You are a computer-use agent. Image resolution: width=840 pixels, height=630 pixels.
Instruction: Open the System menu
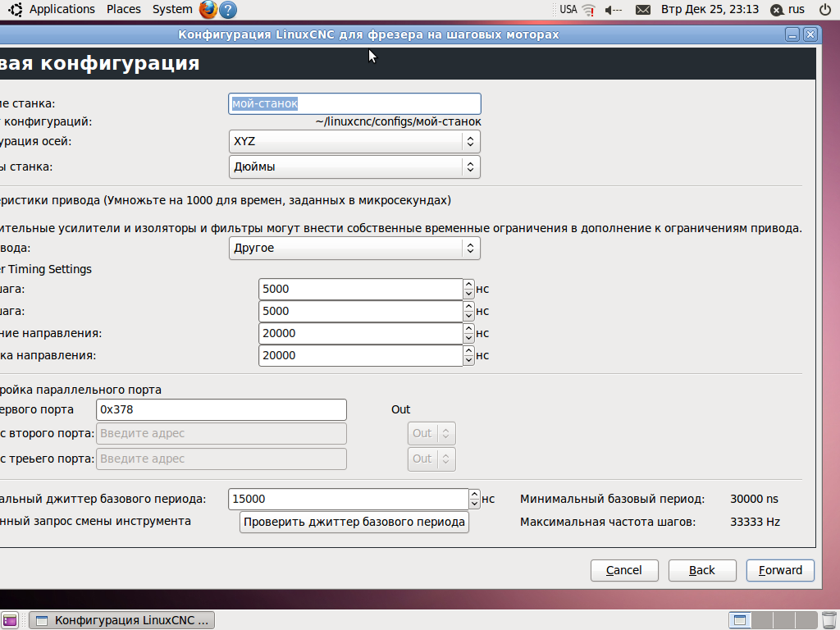tap(172, 9)
